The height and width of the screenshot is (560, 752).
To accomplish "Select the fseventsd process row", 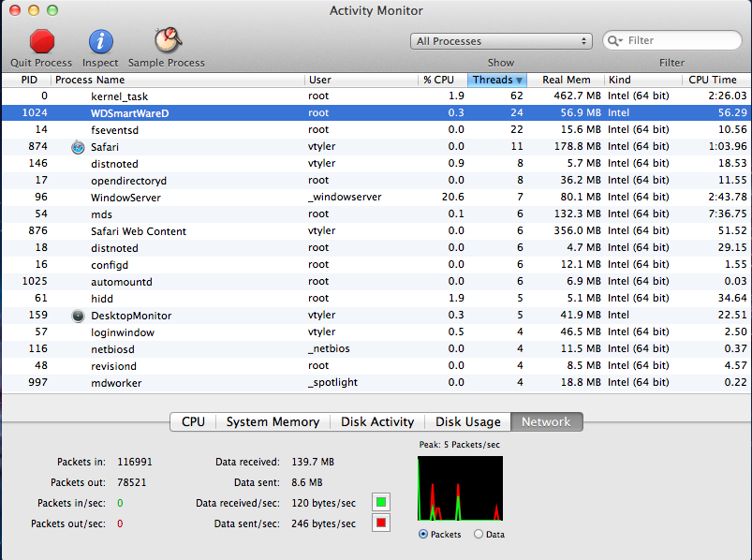I will point(376,129).
